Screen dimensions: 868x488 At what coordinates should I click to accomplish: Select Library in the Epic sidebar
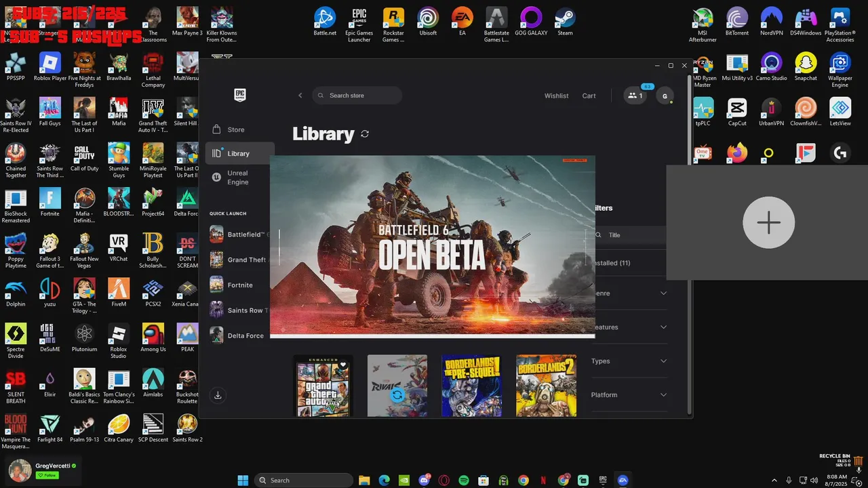239,153
